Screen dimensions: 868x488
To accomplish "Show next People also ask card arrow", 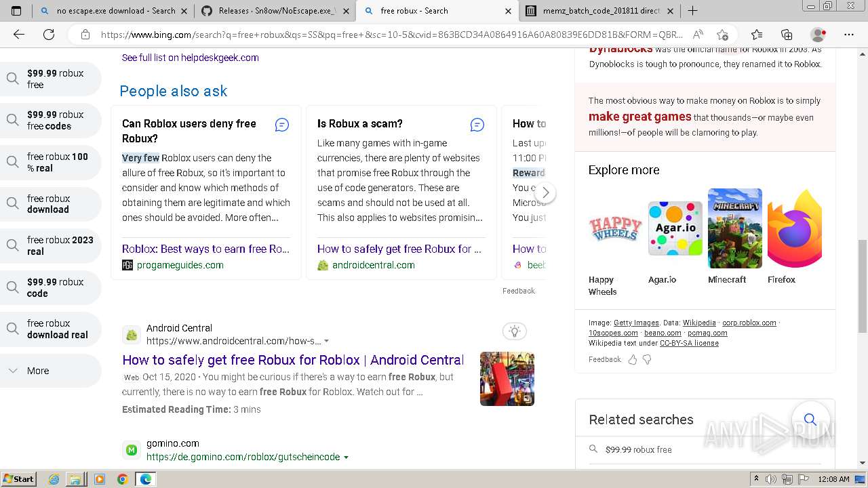I will (545, 192).
